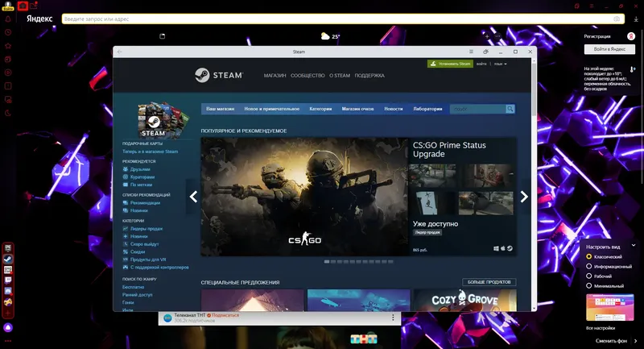The width and height of the screenshot is (644, 349).
Task: Add a site with the tableau plus button
Action: (x=487, y=36)
